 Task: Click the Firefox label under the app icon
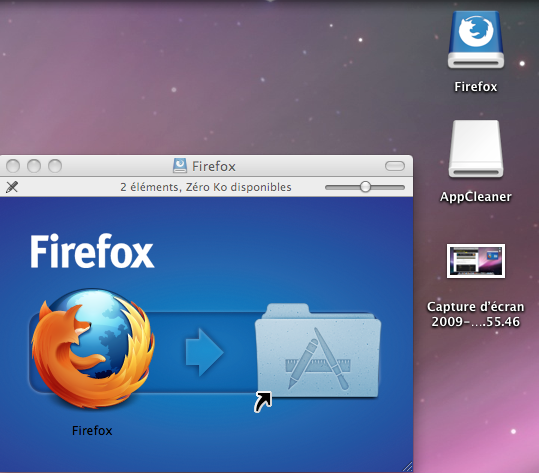click(92, 430)
